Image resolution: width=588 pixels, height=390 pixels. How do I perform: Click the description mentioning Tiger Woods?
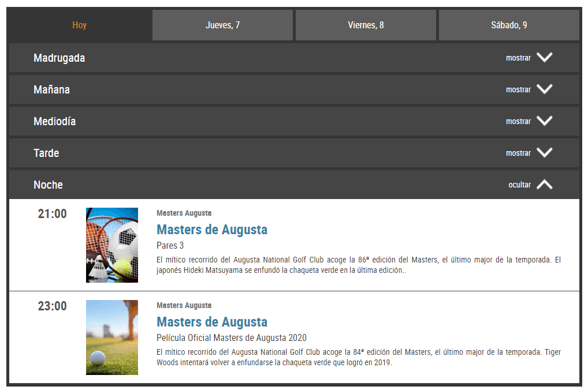tap(359, 357)
